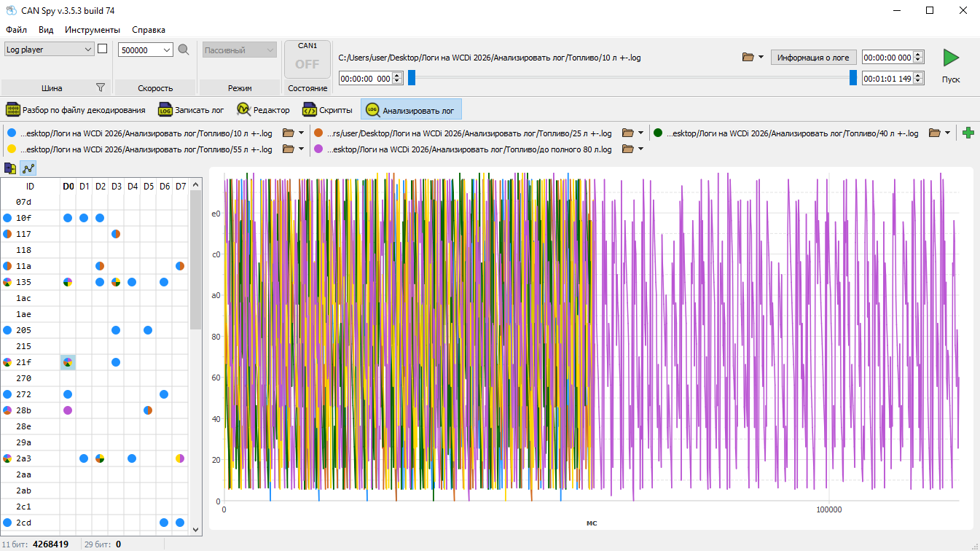Screen dimensions: 980x551
Task: Open the Инструменты menu
Action: pyautogui.click(x=93, y=30)
